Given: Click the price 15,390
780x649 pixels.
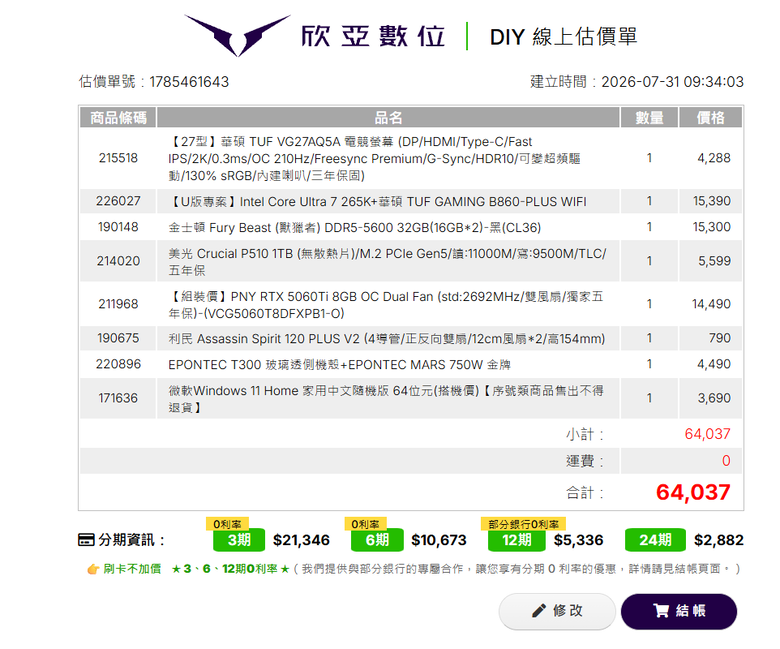Looking at the screenshot, I should [x=712, y=201].
